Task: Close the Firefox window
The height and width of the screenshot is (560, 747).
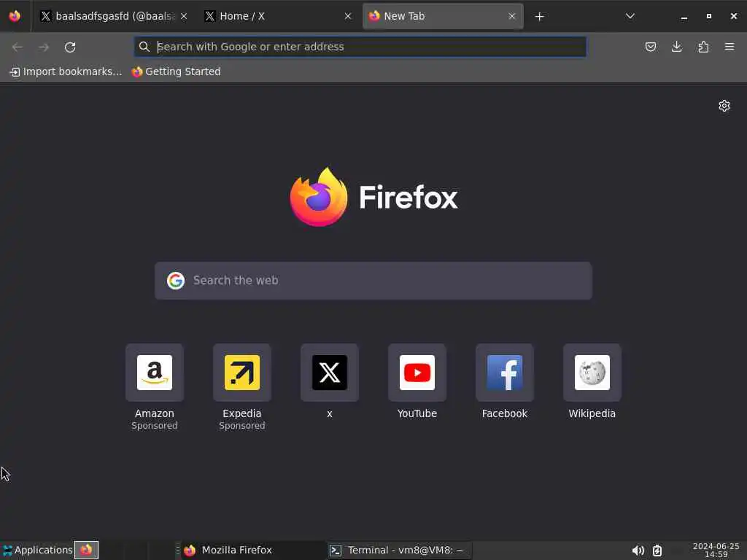Action: [x=734, y=17]
